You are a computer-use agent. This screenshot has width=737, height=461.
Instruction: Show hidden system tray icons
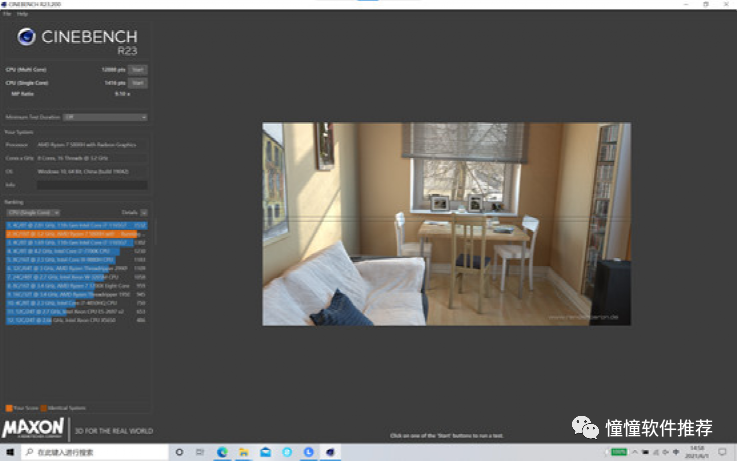pos(635,452)
